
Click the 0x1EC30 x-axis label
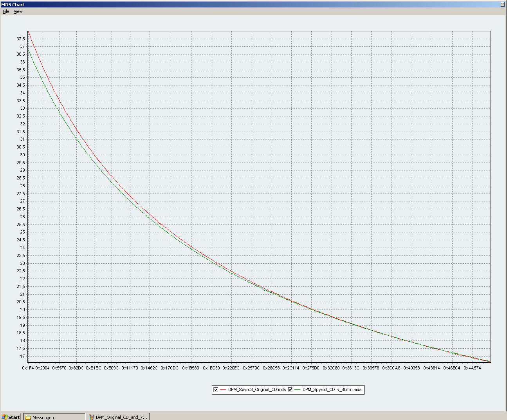(x=211, y=368)
